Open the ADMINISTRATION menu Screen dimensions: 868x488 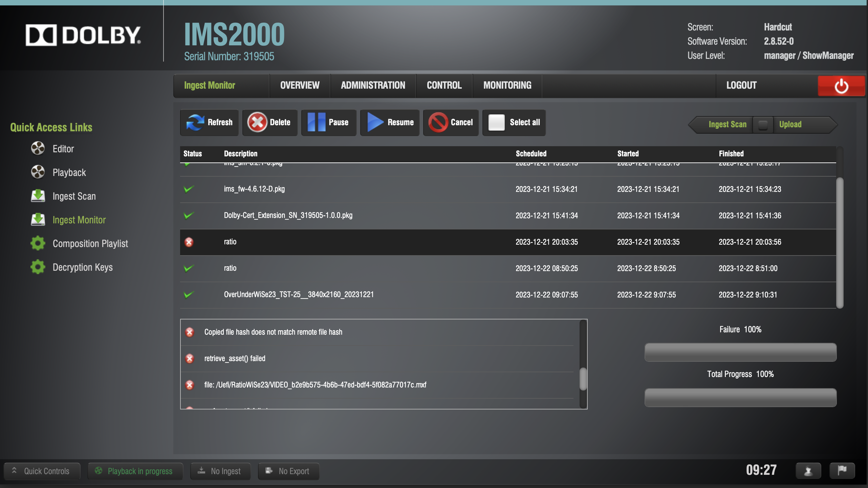(x=373, y=85)
